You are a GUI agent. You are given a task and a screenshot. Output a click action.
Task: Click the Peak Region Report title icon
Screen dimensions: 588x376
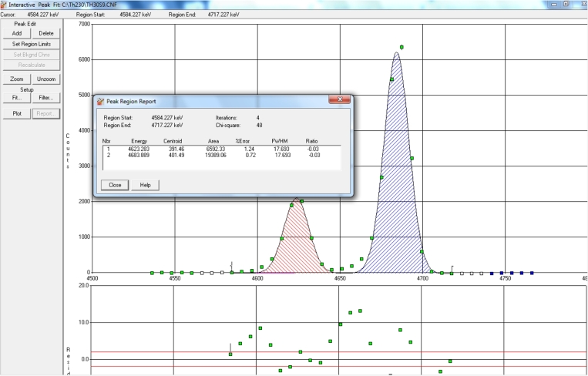[100, 101]
